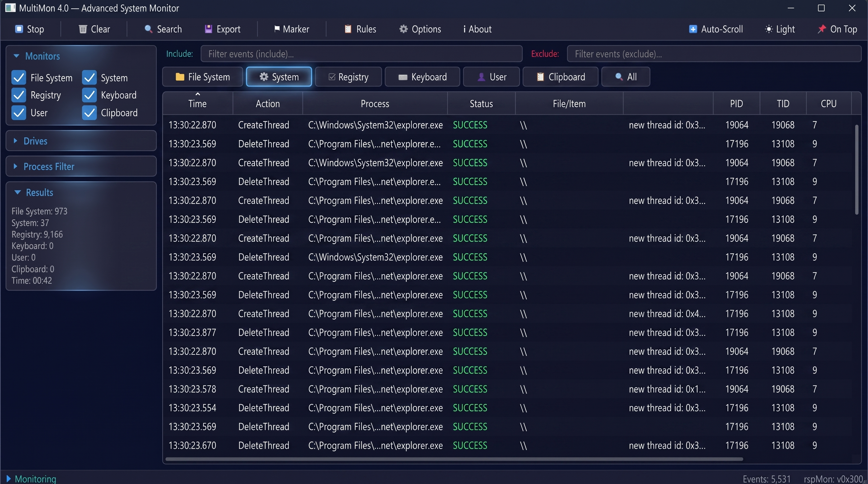Image resolution: width=868 pixels, height=484 pixels.
Task: Click the Clear trash can icon
Action: pos(83,29)
